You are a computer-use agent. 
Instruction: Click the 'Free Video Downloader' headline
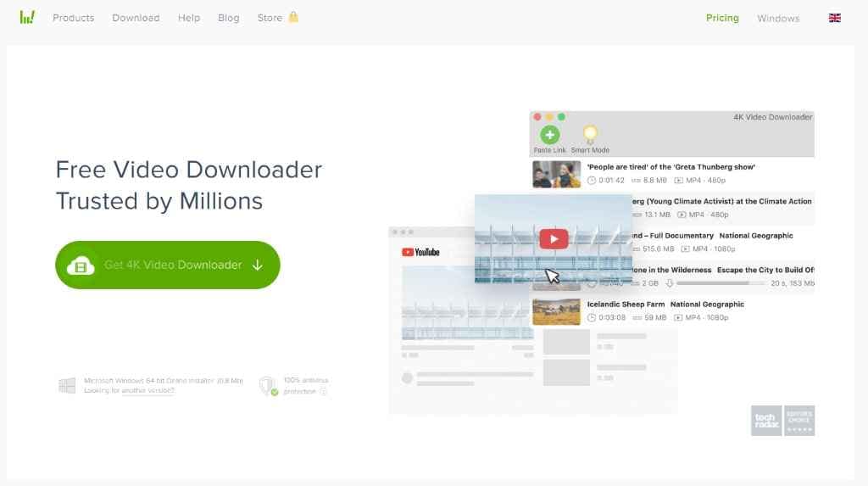189,170
